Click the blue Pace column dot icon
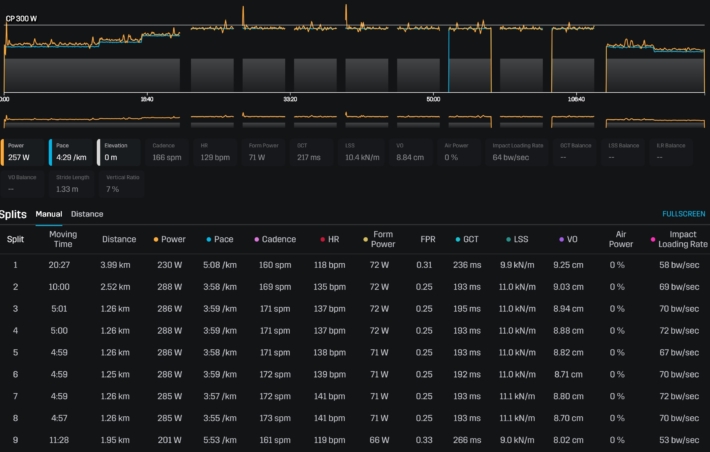This screenshot has height=452, width=710. [x=208, y=240]
